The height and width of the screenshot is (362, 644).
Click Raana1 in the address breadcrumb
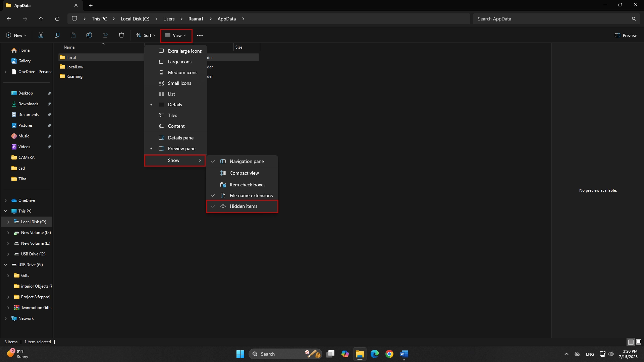click(196, 19)
